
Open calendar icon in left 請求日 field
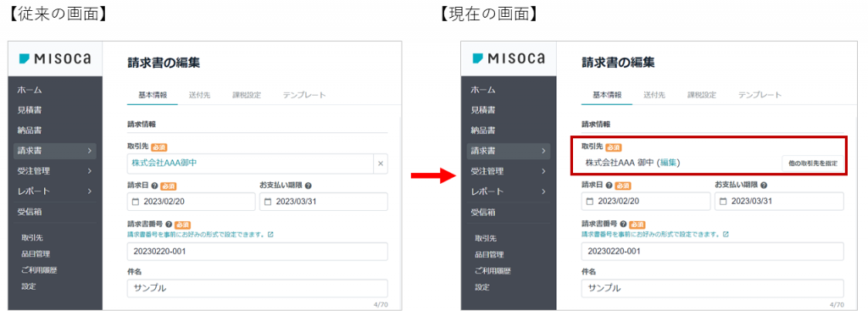136,202
